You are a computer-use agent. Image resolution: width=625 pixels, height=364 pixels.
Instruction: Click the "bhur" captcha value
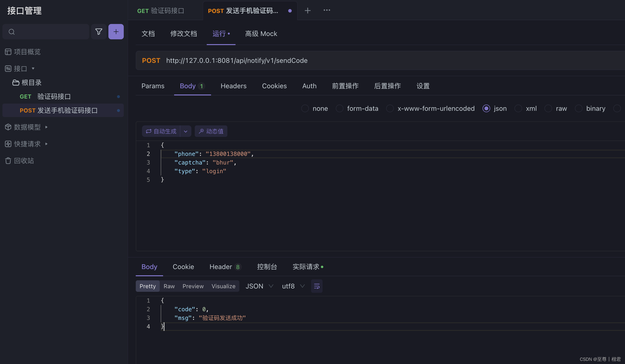click(223, 162)
